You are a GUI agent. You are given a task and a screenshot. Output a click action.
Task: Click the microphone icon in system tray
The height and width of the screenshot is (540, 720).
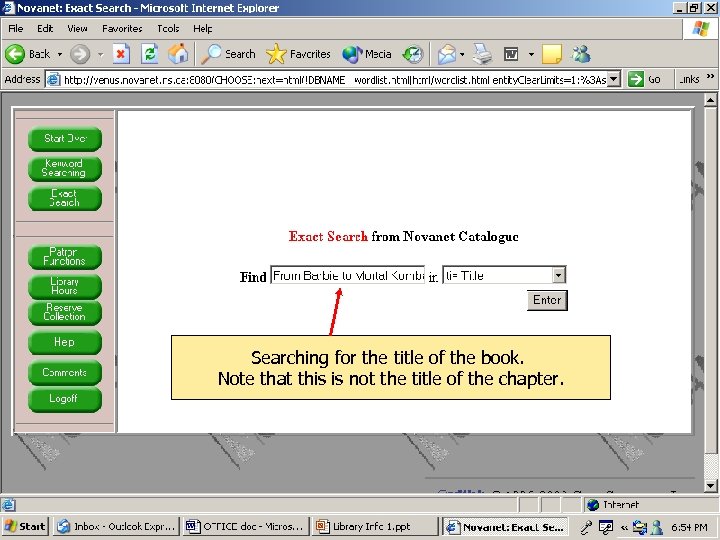[586, 527]
